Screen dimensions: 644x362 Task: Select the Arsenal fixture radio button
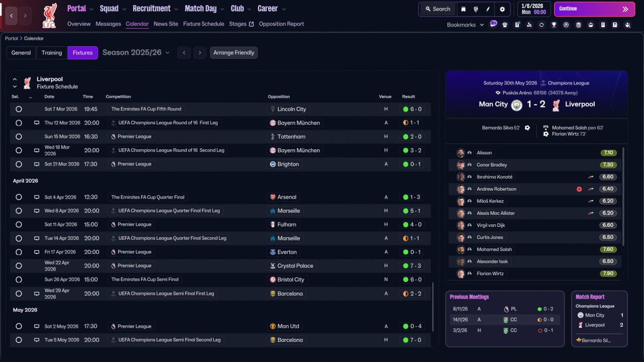pyautogui.click(x=19, y=197)
